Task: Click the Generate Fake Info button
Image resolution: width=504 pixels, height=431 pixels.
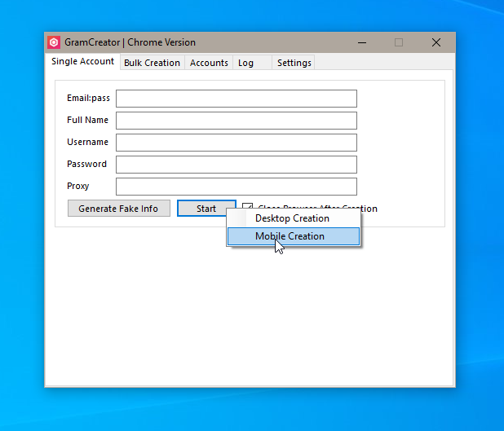Action: pos(119,209)
